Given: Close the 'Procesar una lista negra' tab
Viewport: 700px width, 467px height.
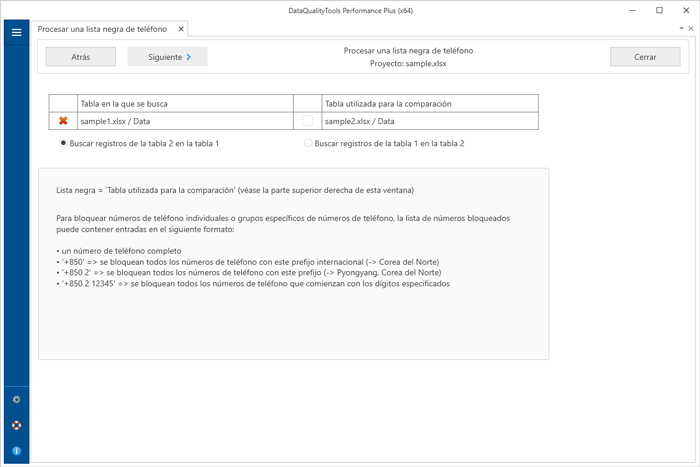Looking at the screenshot, I should click(x=181, y=29).
